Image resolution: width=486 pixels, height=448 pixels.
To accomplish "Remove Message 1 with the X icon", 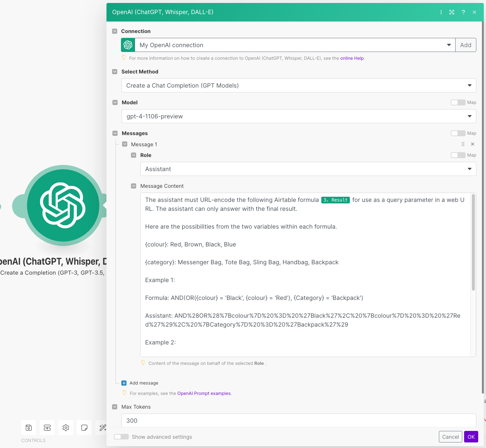I will click(473, 144).
